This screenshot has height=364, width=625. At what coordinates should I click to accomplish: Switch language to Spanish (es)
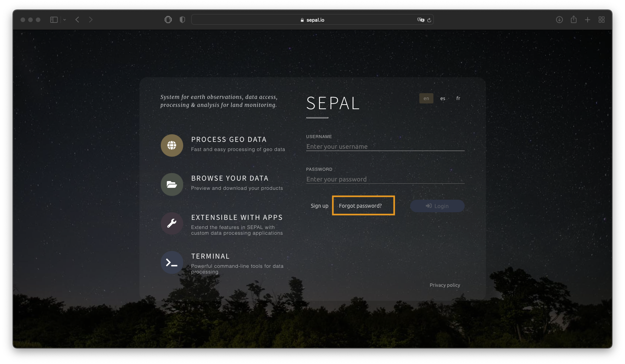coord(443,99)
